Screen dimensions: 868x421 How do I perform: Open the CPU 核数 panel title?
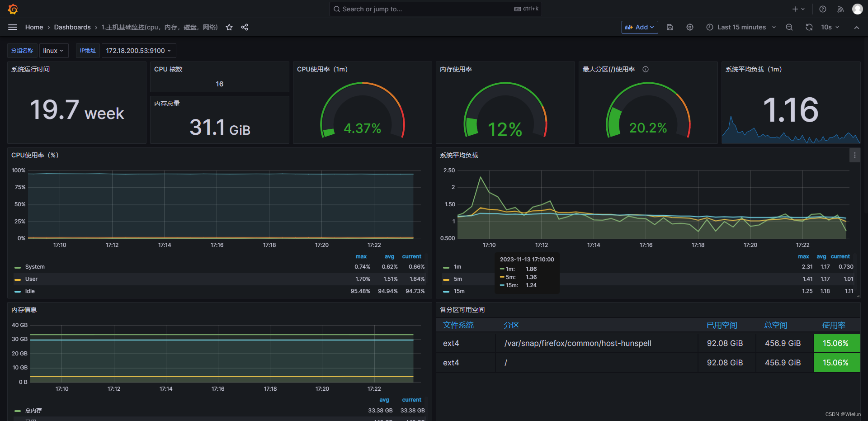click(168, 69)
